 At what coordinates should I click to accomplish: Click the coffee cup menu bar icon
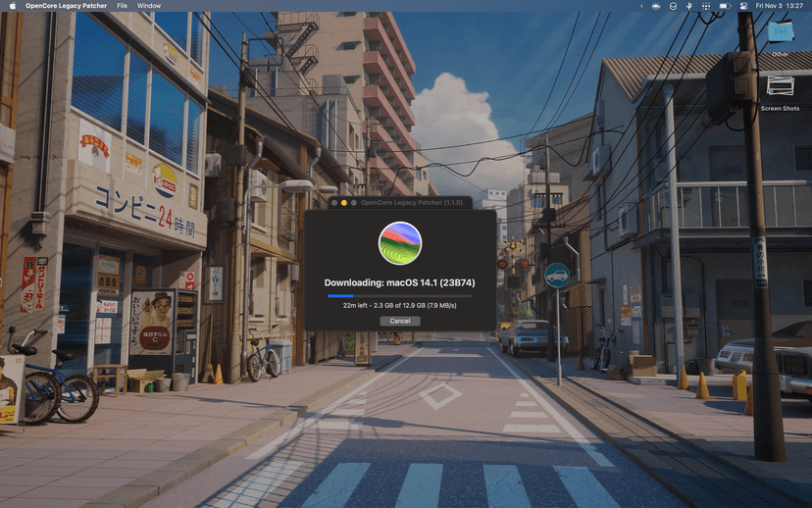654,6
